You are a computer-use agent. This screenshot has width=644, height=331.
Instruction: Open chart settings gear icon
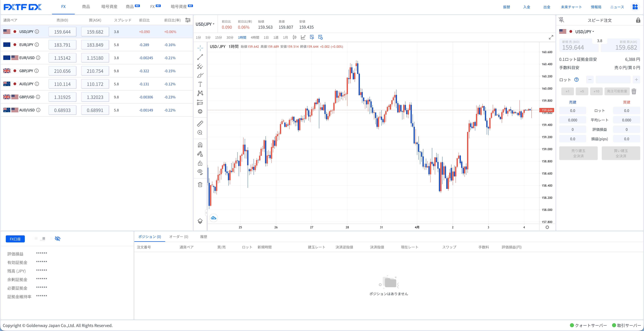pos(547,227)
